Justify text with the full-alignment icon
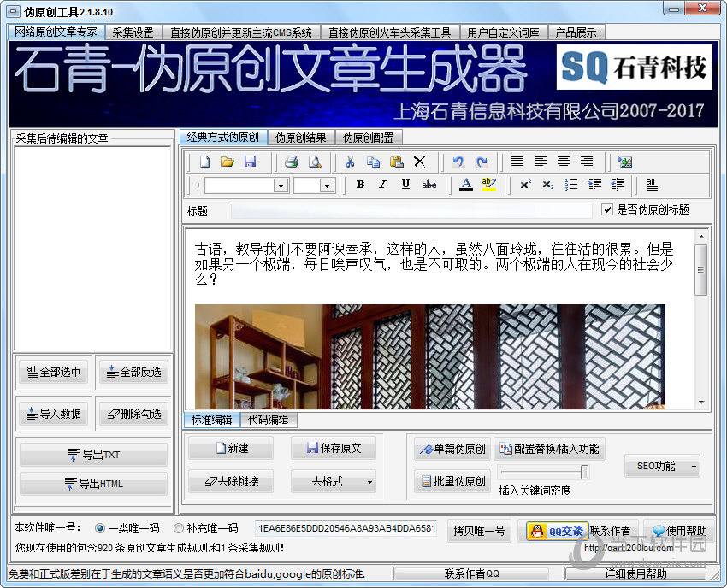The height and width of the screenshot is (588, 727). click(517, 162)
